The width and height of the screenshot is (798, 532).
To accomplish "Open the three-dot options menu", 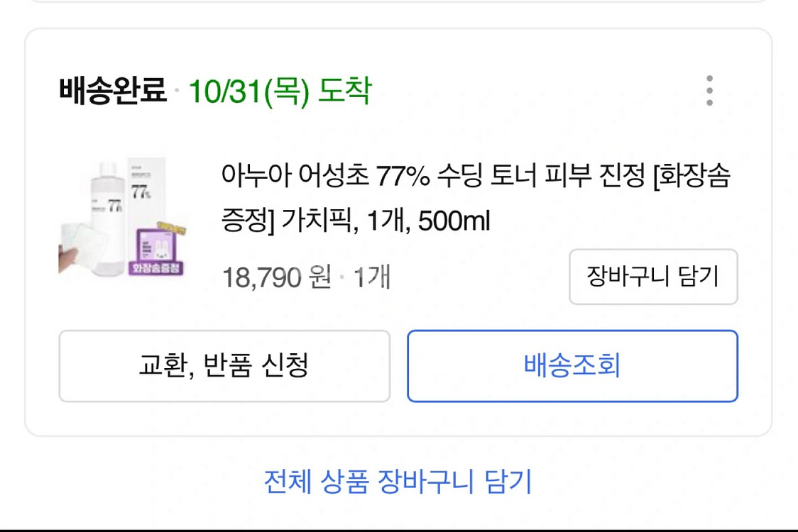I will click(x=709, y=91).
